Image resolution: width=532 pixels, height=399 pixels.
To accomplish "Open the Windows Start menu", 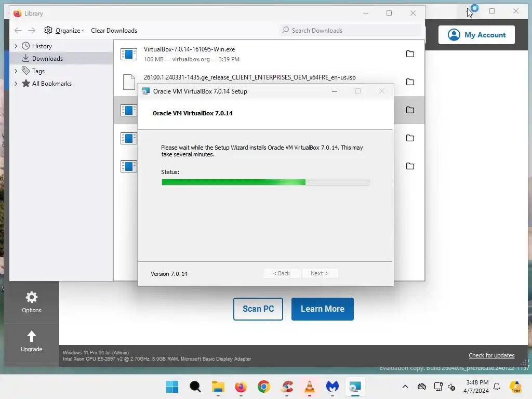I will click(172, 387).
